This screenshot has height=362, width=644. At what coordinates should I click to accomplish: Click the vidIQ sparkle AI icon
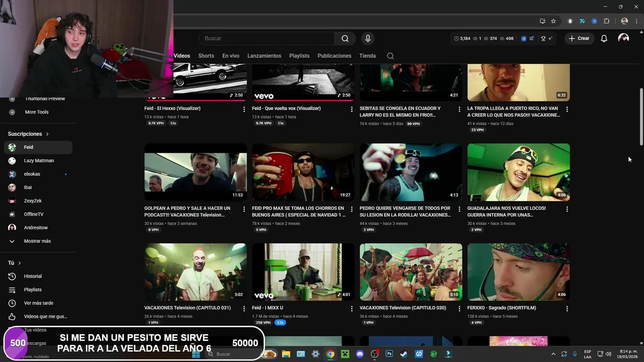(550, 38)
